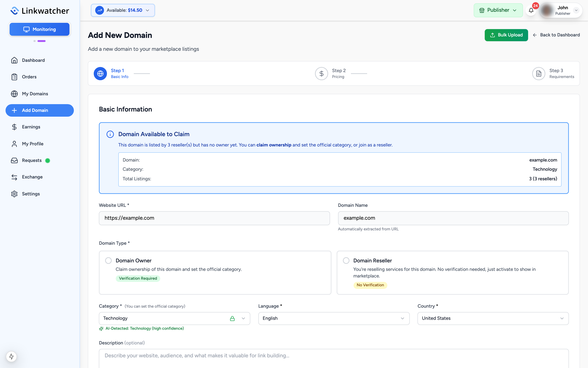Click the Bulk Upload button
The image size is (588, 368).
click(506, 35)
